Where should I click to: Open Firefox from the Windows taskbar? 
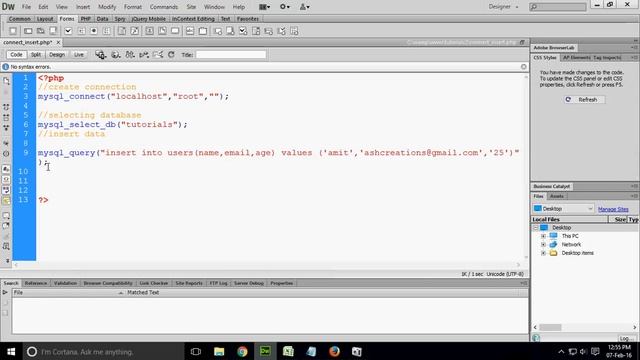tap(334, 351)
